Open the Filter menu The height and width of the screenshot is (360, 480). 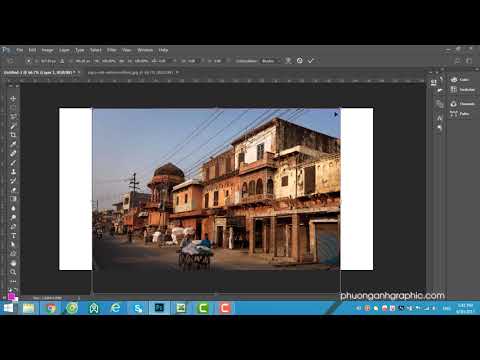point(111,50)
